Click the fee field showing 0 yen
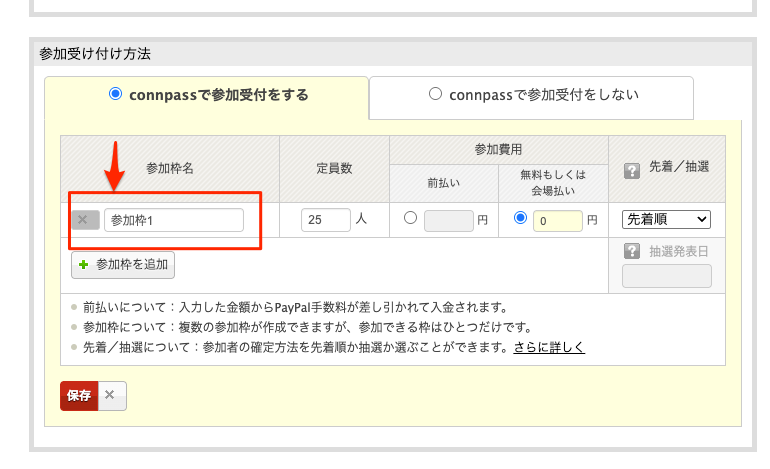Image resolution: width=770 pixels, height=469 pixels. tap(558, 221)
